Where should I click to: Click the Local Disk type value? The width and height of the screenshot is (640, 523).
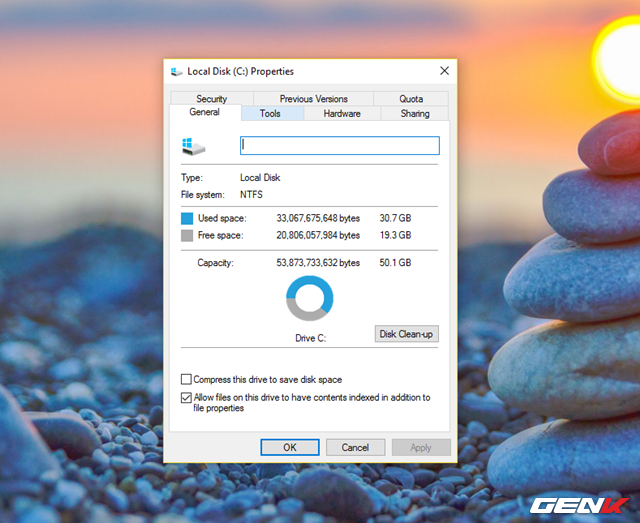tap(260, 178)
